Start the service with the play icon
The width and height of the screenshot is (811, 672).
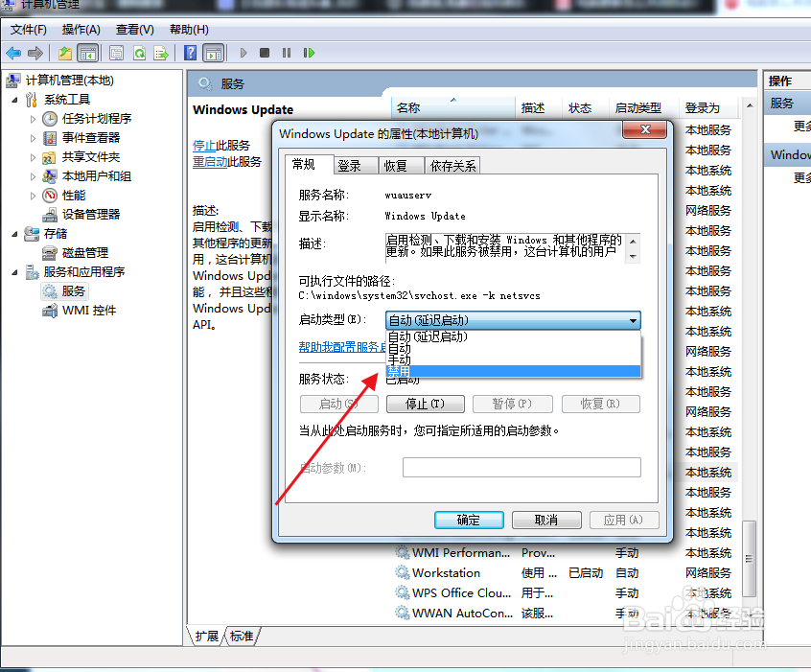coord(243,53)
